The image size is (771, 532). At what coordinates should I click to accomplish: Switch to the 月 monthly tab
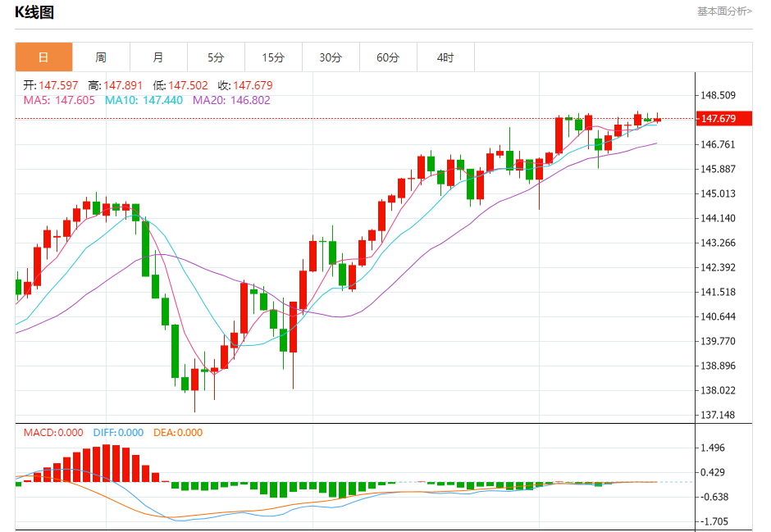(x=158, y=57)
